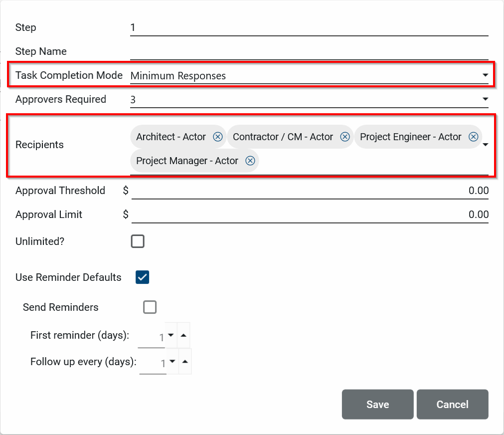Decrease First reminder days with down arrow

click(171, 335)
